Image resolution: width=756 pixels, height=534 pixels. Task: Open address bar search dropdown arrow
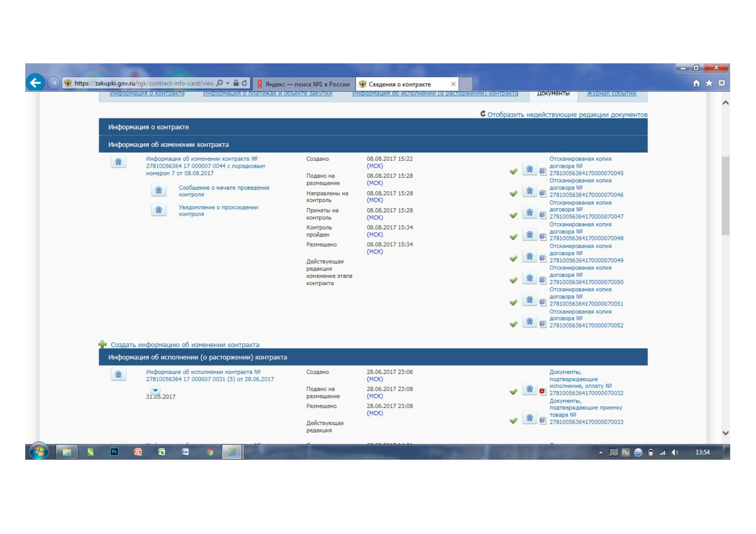point(228,83)
